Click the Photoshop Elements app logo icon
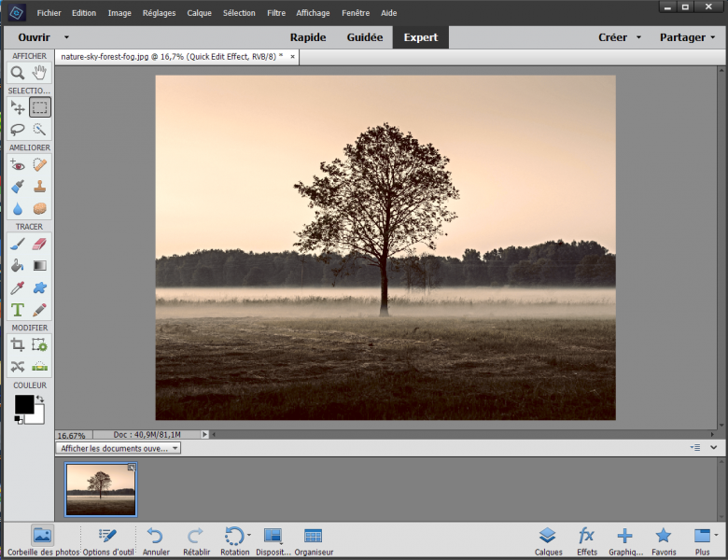 (17, 12)
